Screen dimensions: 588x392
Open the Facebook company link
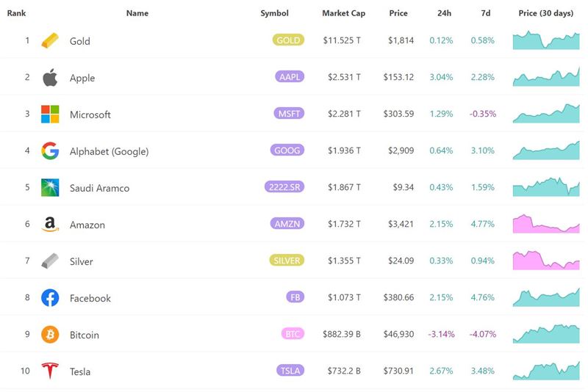coord(90,298)
